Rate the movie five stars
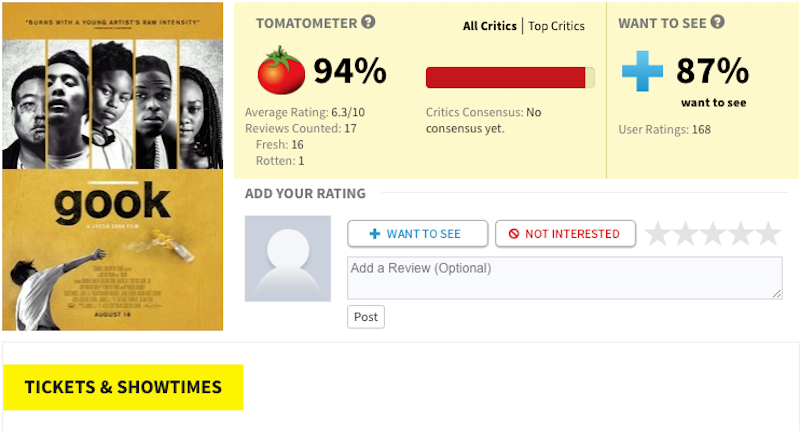Viewport: 800px width, 431px height. pyautogui.click(x=768, y=234)
